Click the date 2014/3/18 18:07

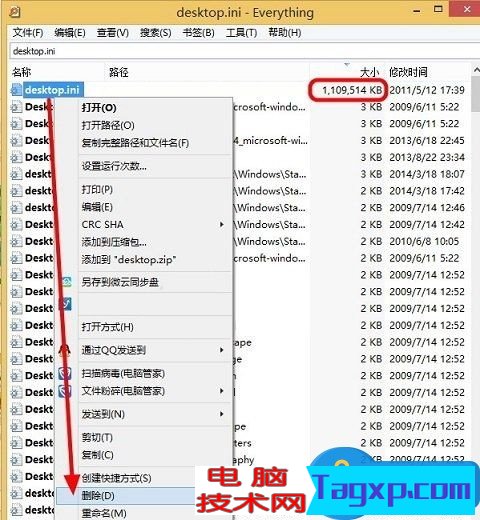427,174
